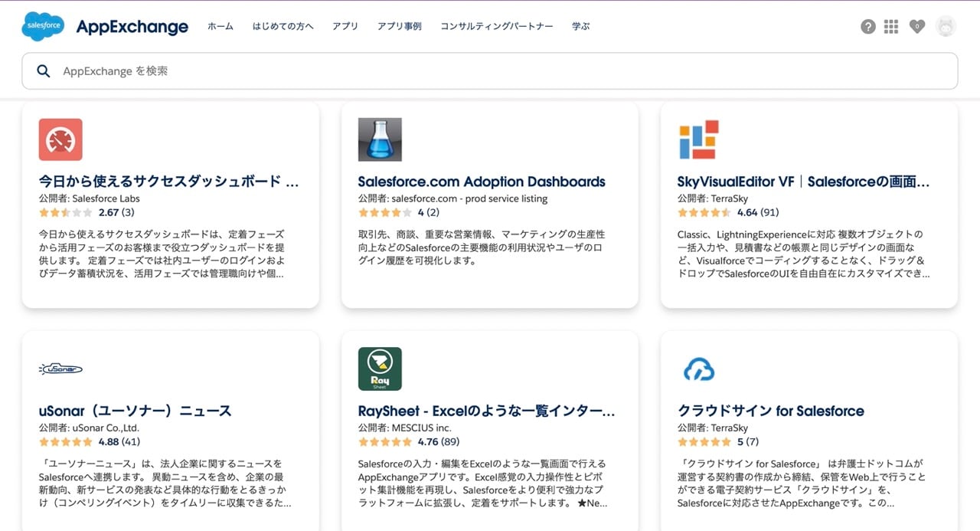
Task: Open the app launcher grid icon
Action: pyautogui.click(x=891, y=27)
